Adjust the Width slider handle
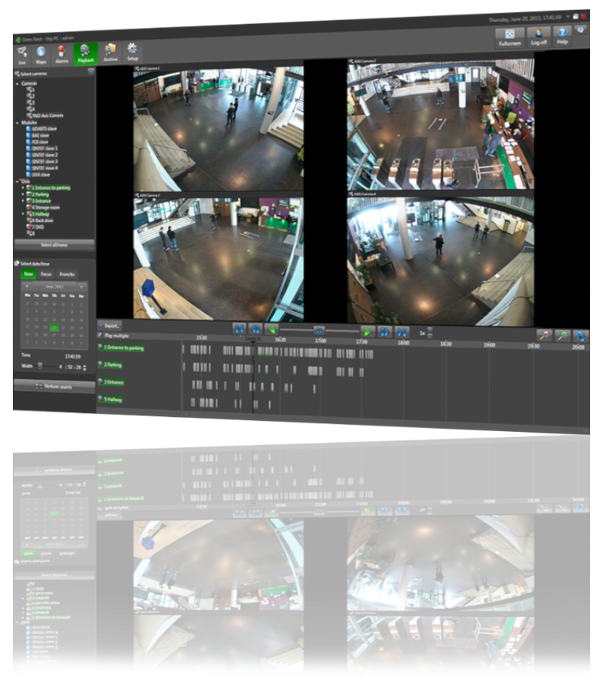The width and height of the screenshot is (600, 693). pyautogui.click(x=40, y=366)
